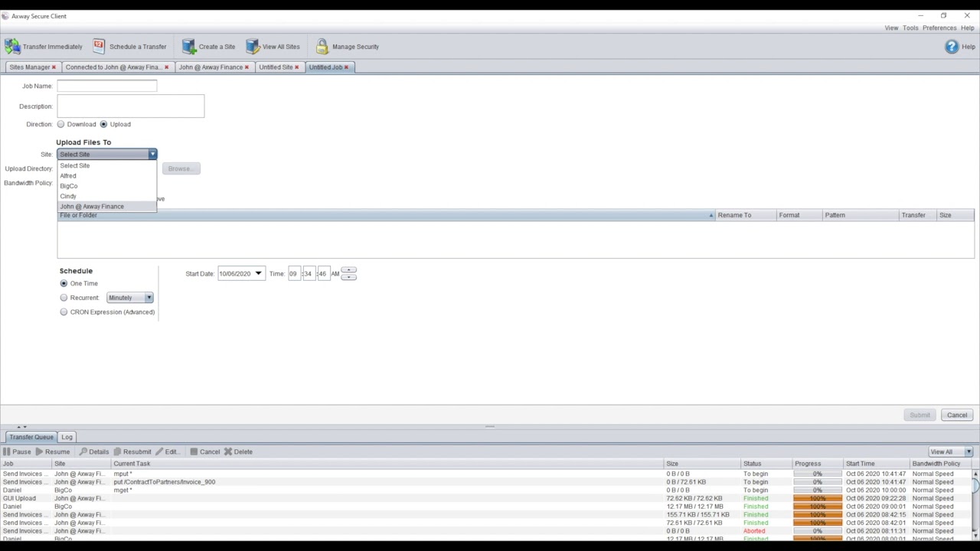Open the Help question mark icon
Screen dimensions: 980x551
tap(952, 47)
